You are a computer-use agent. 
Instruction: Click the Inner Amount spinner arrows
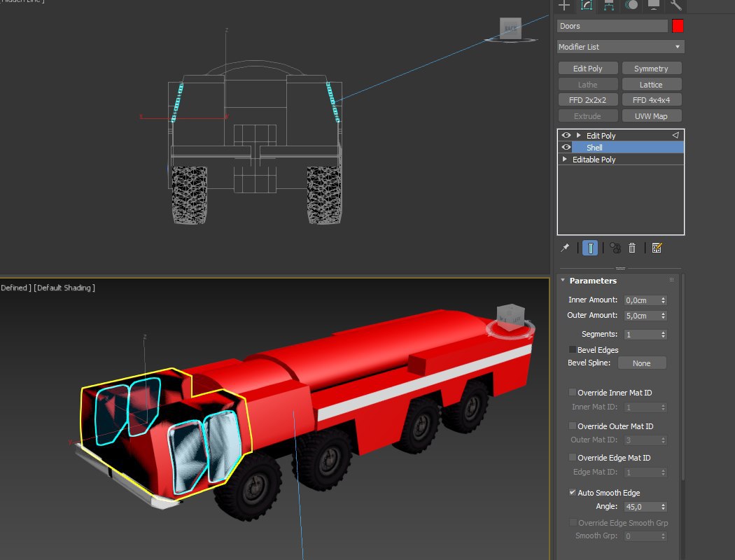pyautogui.click(x=664, y=300)
